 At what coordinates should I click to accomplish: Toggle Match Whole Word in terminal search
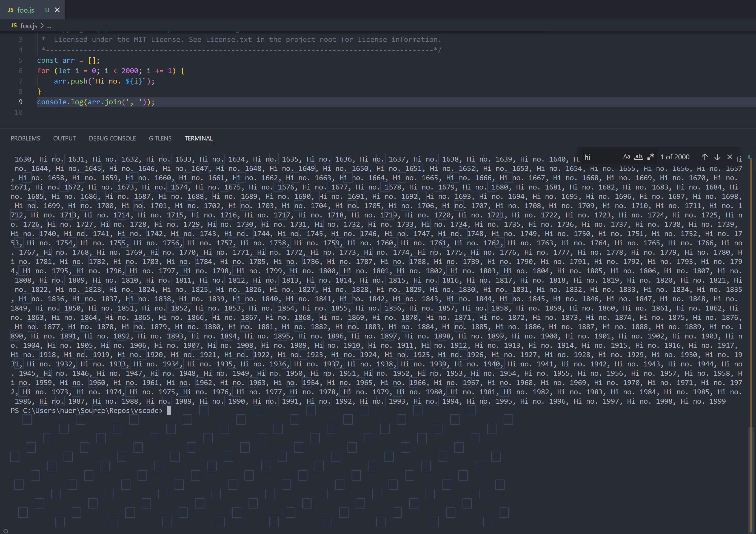click(x=638, y=157)
